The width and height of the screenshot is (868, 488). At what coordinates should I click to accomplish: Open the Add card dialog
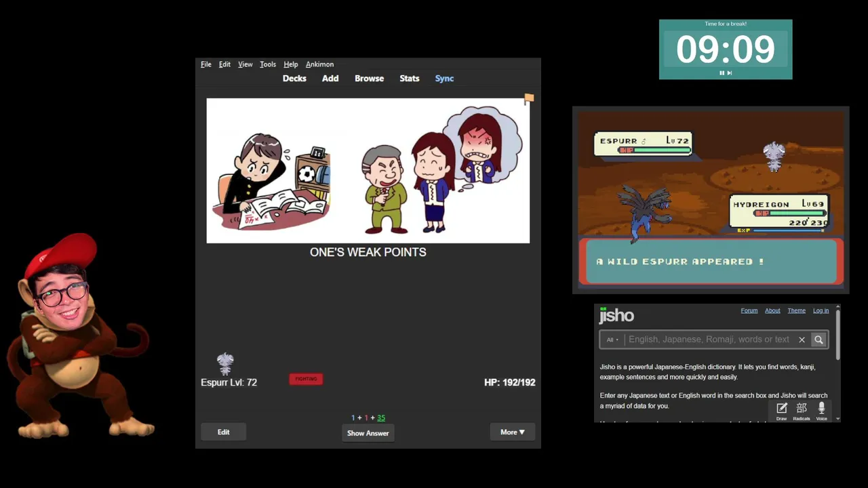pyautogui.click(x=330, y=79)
